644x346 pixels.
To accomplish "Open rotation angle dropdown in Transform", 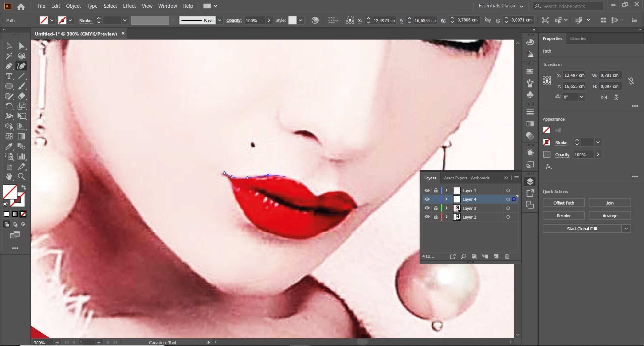I will pos(582,97).
